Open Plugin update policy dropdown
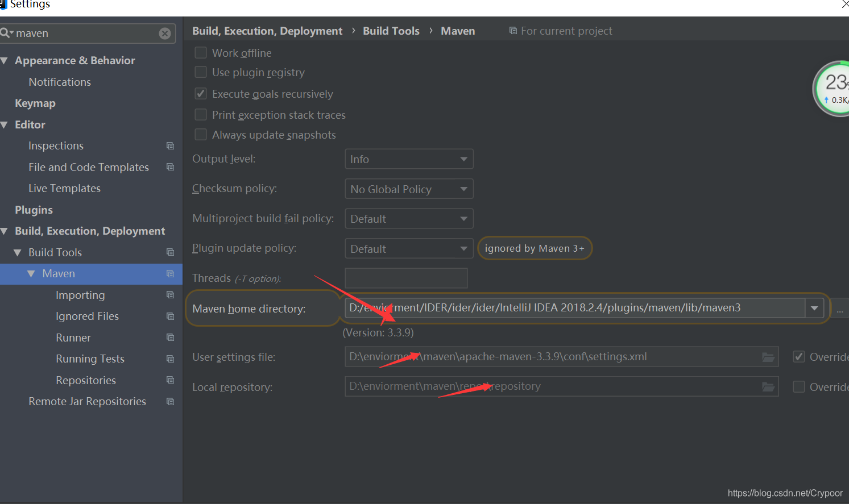This screenshot has width=849, height=504. (x=409, y=248)
